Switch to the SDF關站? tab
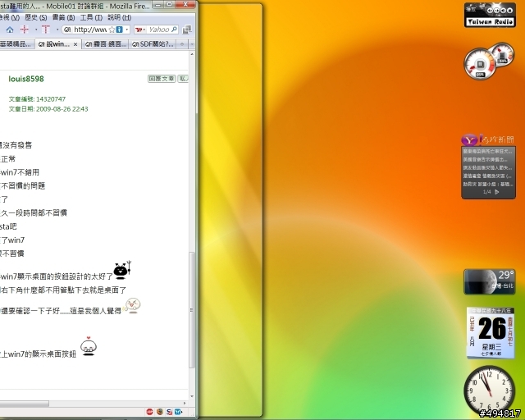Image resolution: width=525 pixels, height=420 pixels. [153, 44]
